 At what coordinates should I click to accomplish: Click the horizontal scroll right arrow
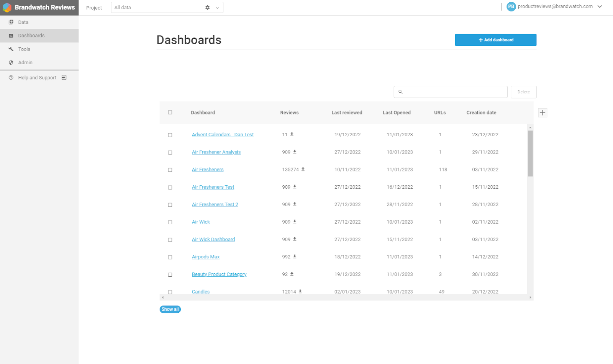[x=530, y=297]
